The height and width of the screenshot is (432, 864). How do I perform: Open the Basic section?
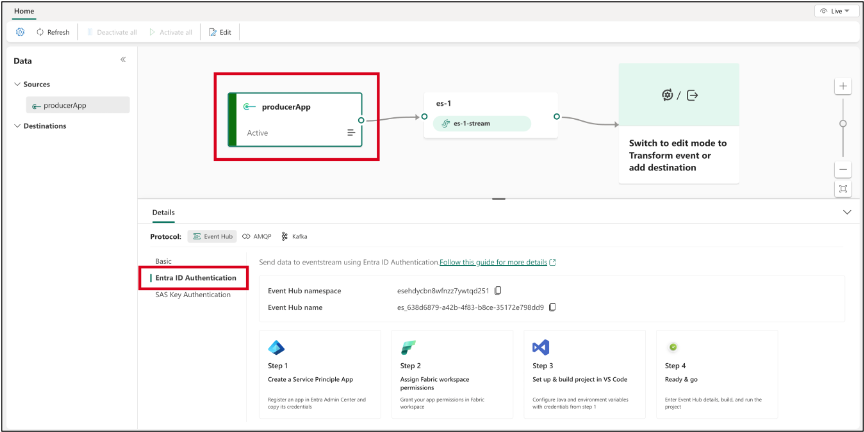point(164,261)
